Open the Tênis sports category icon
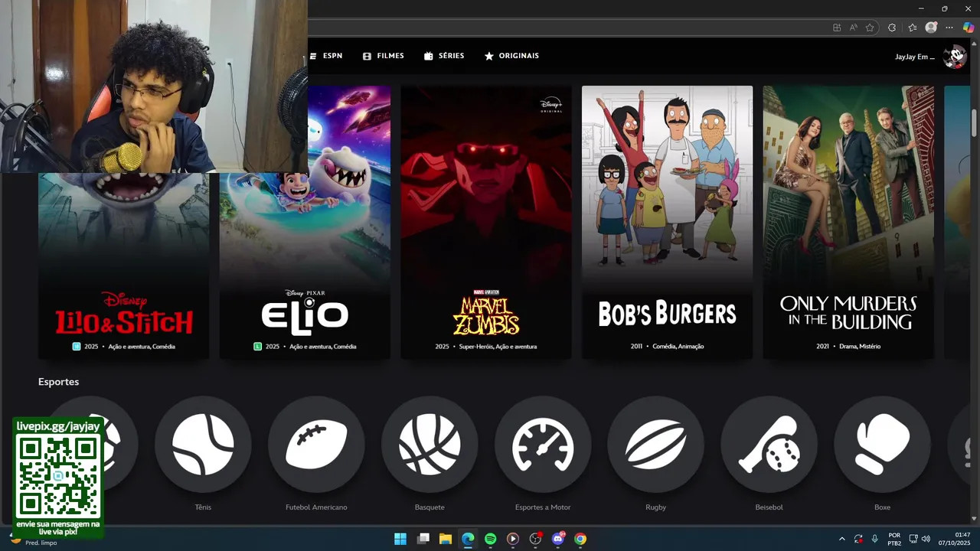This screenshot has height=551, width=980. 203,444
